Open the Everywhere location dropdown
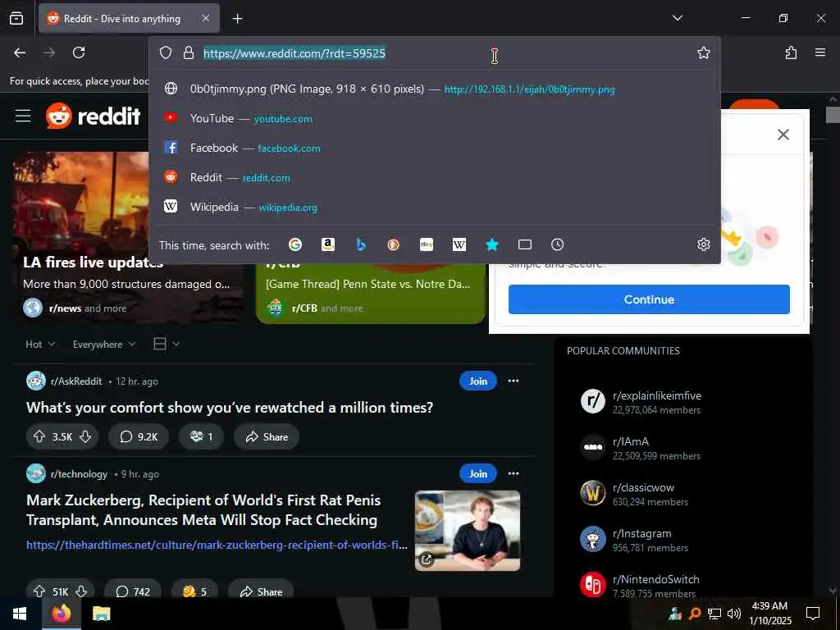840x630 pixels. 104,344
